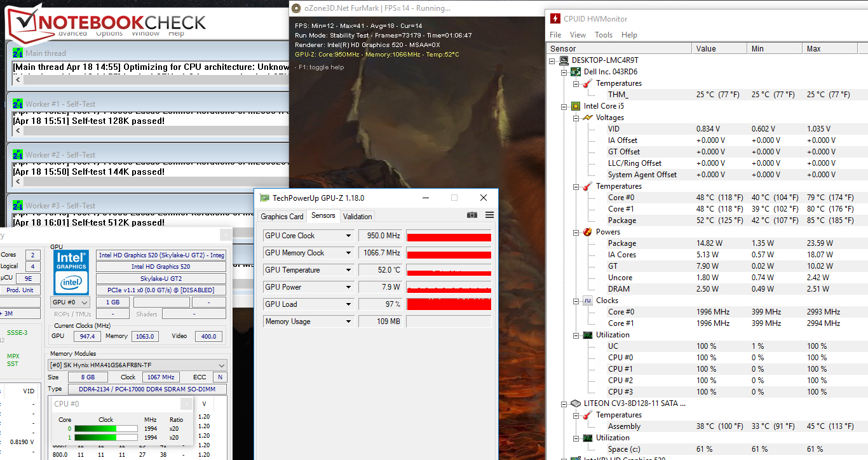The height and width of the screenshot is (460, 868).
Task: Click the Worker #3 Self-Test window icon
Action: [18, 206]
